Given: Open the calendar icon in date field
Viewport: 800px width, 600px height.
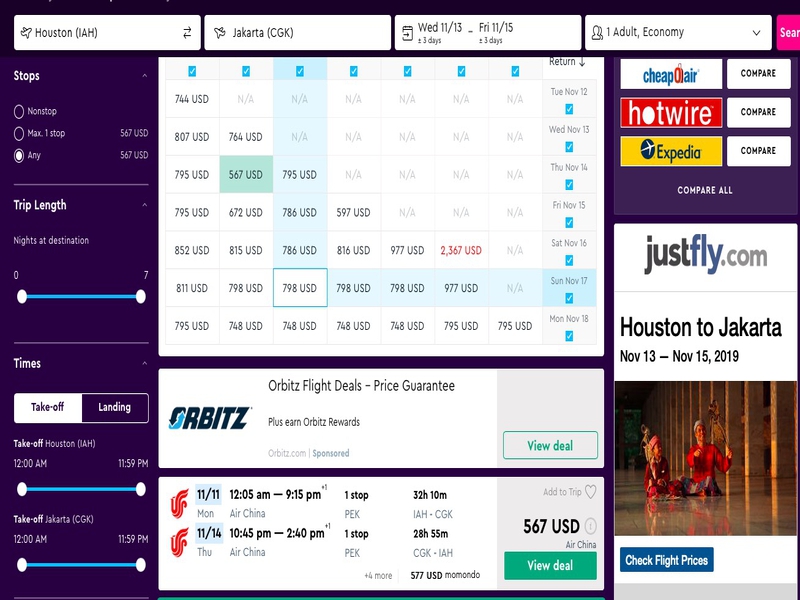Looking at the screenshot, I should coord(407,33).
